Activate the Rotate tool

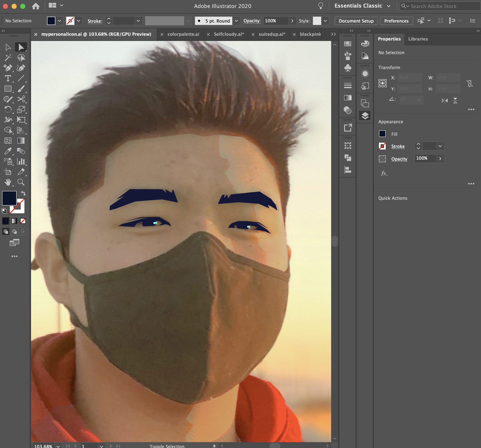[8, 109]
